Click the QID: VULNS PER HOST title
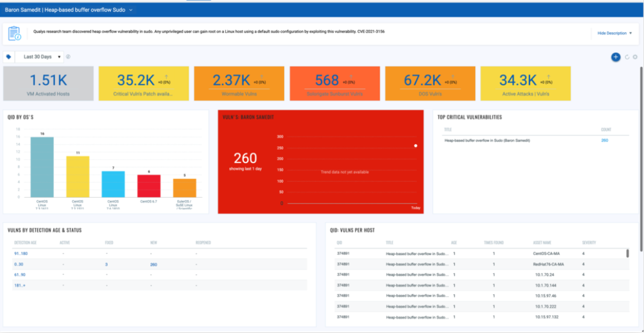Screen dimensions: 644x333 [x=352, y=230]
